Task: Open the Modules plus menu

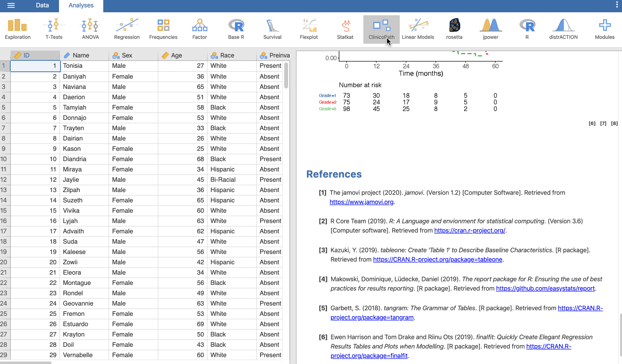Action: (605, 29)
